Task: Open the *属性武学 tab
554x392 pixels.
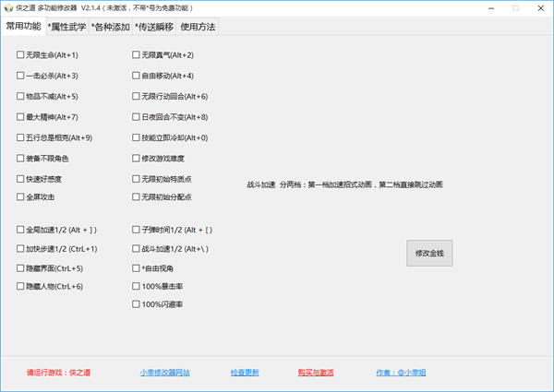Action: 67,27
